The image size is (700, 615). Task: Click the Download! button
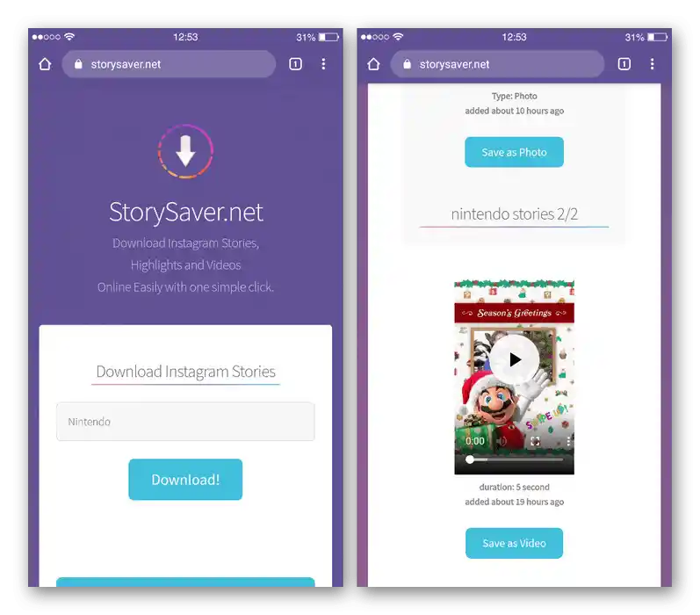[185, 480]
